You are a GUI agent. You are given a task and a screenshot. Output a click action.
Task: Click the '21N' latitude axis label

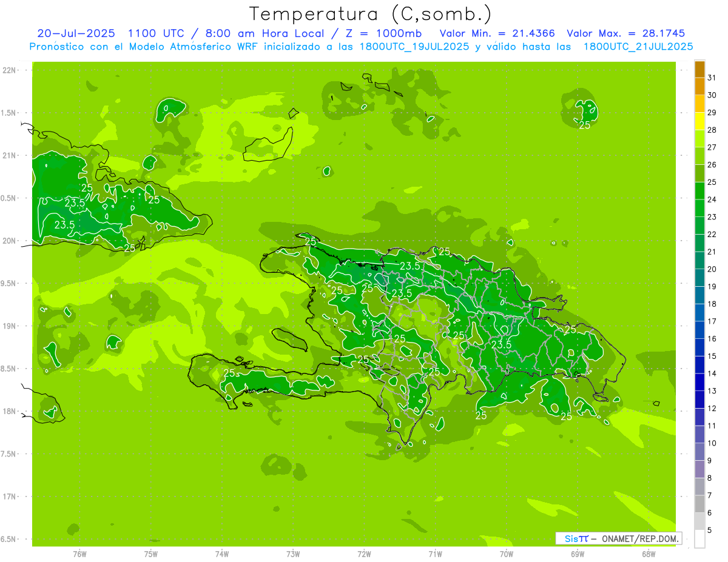click(9, 156)
